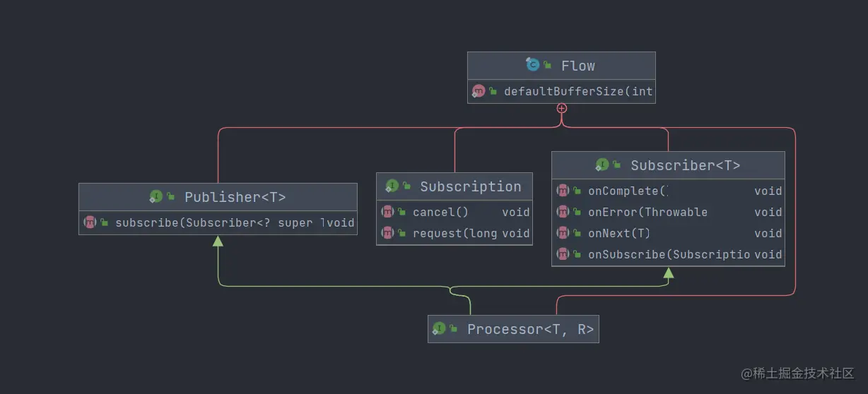Viewport: 868px width, 394px height.
Task: Click the Flow class icon
Action: click(x=532, y=65)
